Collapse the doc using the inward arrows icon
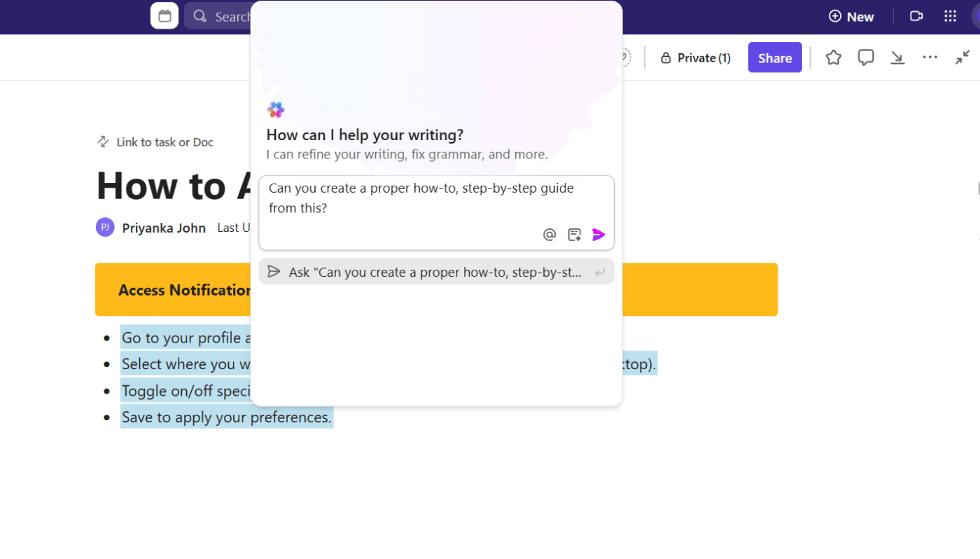This screenshot has height=559, width=980. click(962, 57)
